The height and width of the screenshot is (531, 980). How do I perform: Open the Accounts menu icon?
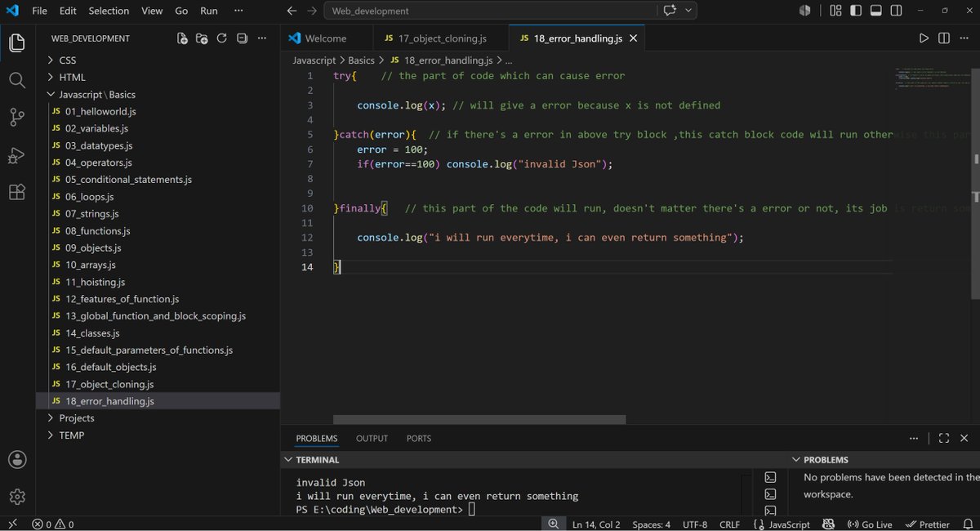pos(17,460)
